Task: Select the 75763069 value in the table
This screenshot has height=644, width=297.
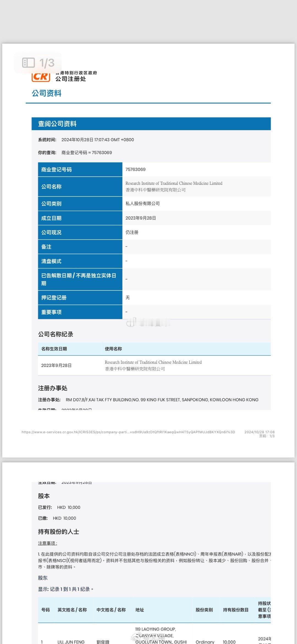Action: [x=136, y=169]
